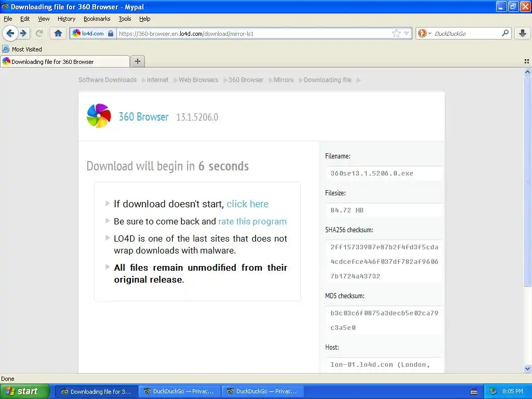The image size is (532, 399).
Task: Go forward with the Forward arrow button
Action: [23, 33]
